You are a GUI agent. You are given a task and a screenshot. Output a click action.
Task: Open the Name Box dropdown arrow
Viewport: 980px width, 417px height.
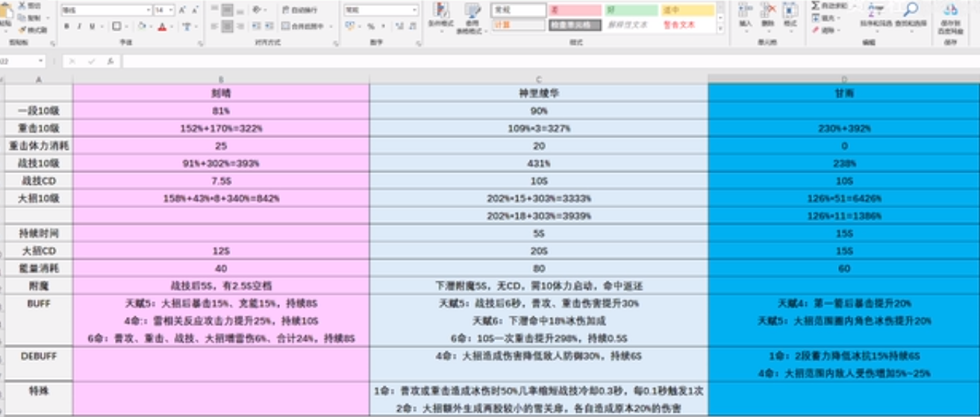click(40, 61)
